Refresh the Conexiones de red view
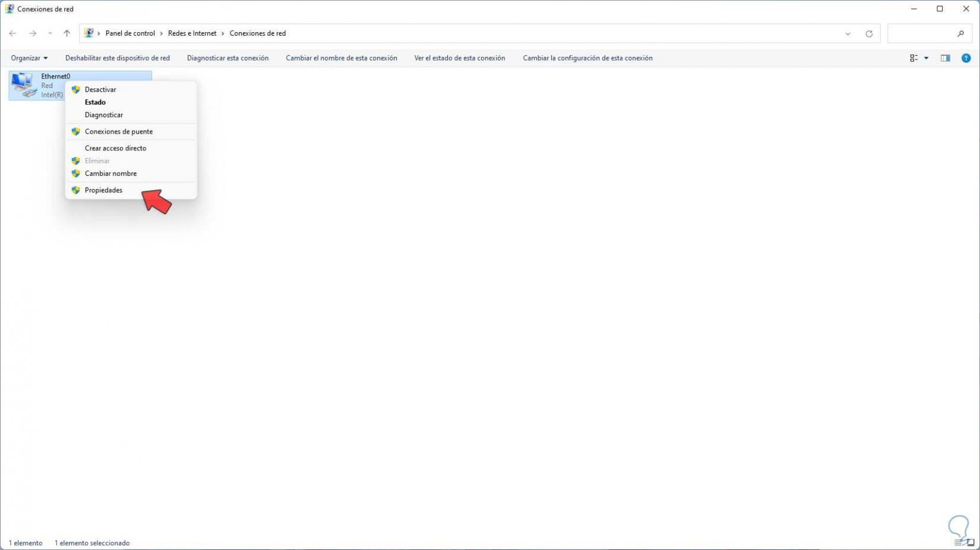This screenshot has width=980, height=550. 869,34
